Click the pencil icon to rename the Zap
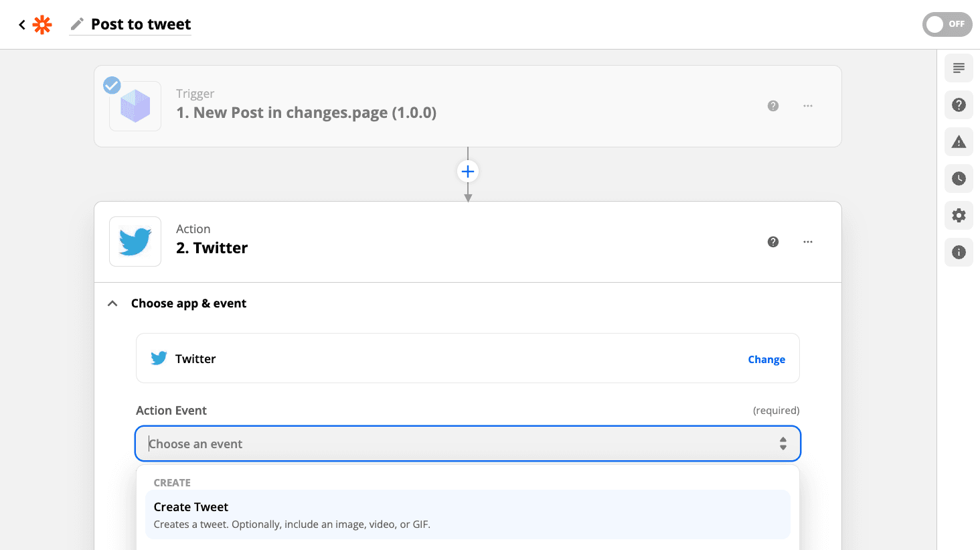The height and width of the screenshot is (550, 980). (x=78, y=25)
